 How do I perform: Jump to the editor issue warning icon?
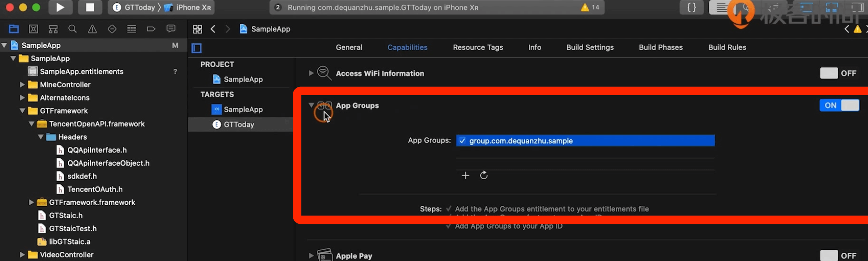858,29
